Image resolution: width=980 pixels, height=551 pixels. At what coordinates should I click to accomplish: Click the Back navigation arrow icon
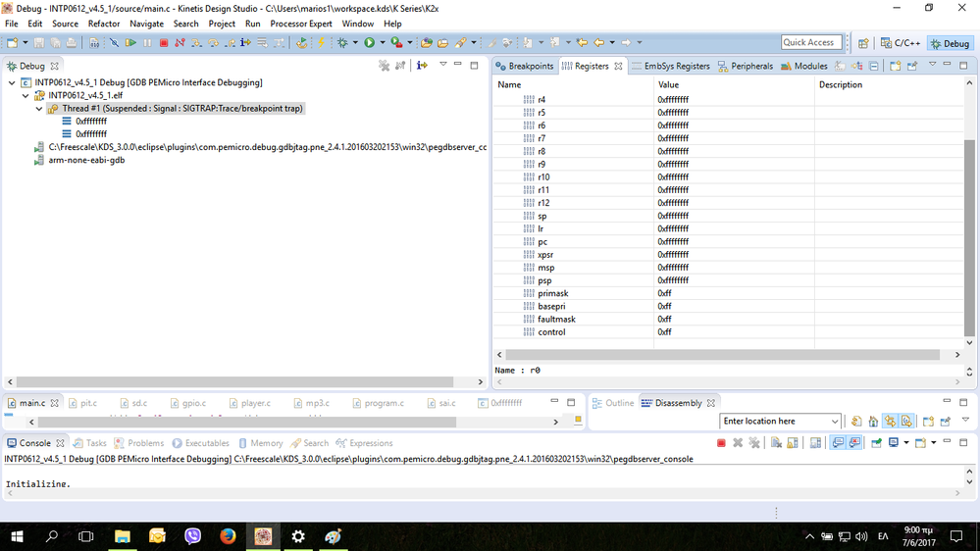tap(598, 42)
